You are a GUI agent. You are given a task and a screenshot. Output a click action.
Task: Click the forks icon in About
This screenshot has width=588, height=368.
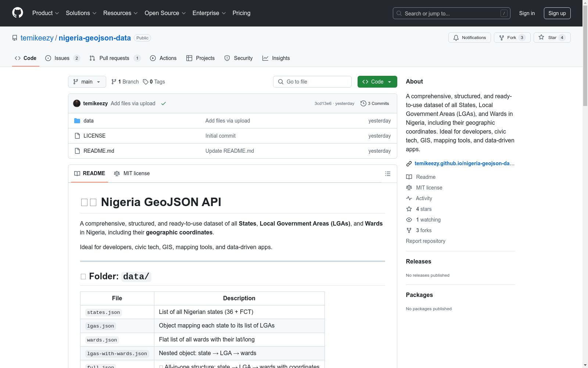409,230
